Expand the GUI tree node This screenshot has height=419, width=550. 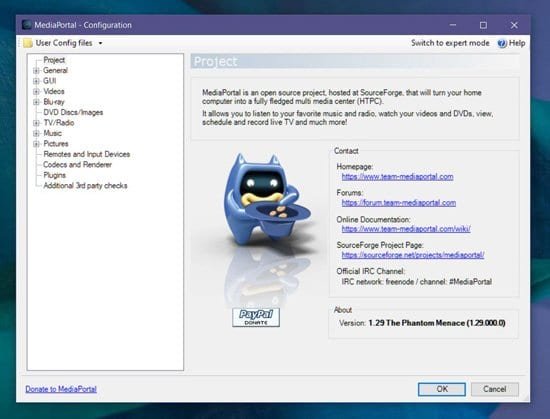pyautogui.click(x=36, y=81)
